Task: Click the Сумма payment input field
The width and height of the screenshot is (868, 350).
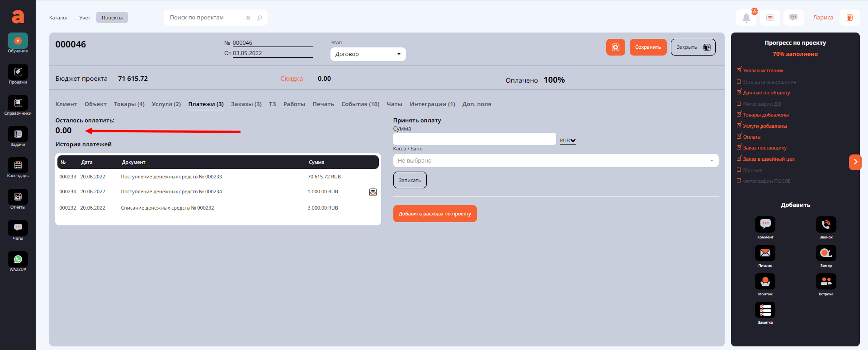Action: (474, 139)
